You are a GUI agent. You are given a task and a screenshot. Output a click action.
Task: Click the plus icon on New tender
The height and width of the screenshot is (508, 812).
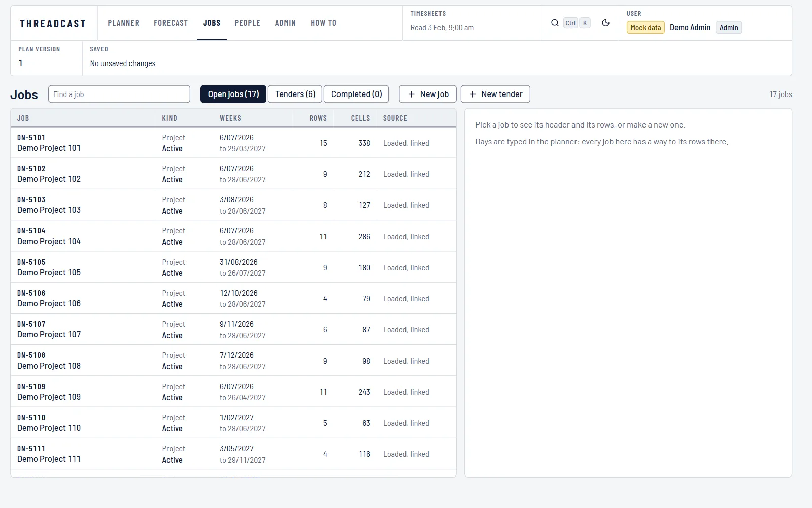tap(473, 94)
